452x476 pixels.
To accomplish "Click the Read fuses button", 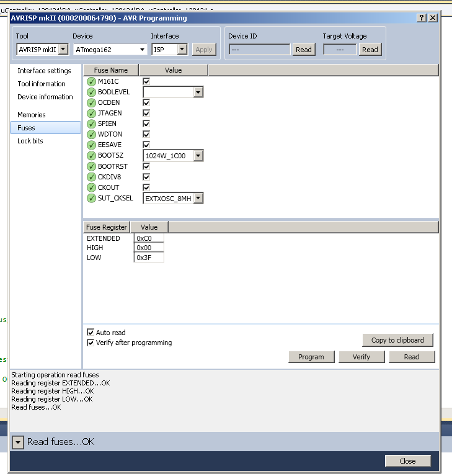I will tap(412, 357).
